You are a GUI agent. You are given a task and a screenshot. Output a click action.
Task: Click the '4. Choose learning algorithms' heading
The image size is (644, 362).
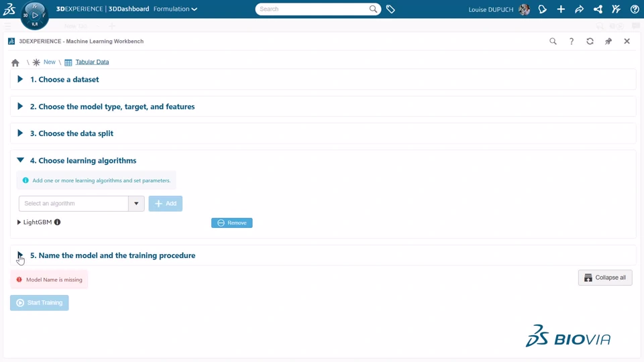pos(83,160)
